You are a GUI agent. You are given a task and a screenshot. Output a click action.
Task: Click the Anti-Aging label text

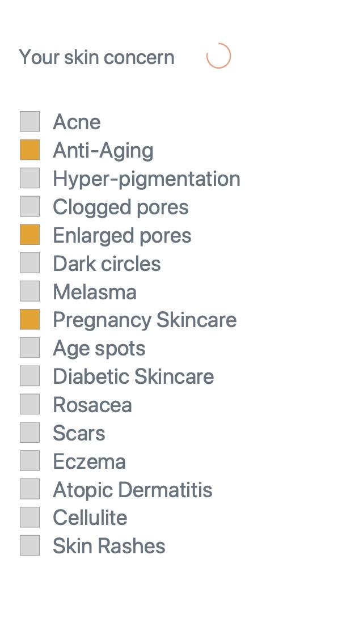pos(103,151)
